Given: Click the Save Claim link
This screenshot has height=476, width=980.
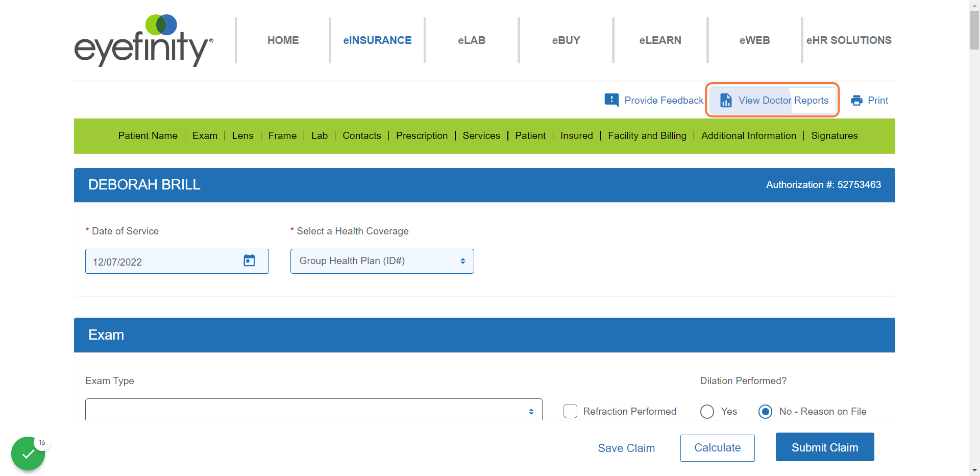Looking at the screenshot, I should click(x=626, y=448).
